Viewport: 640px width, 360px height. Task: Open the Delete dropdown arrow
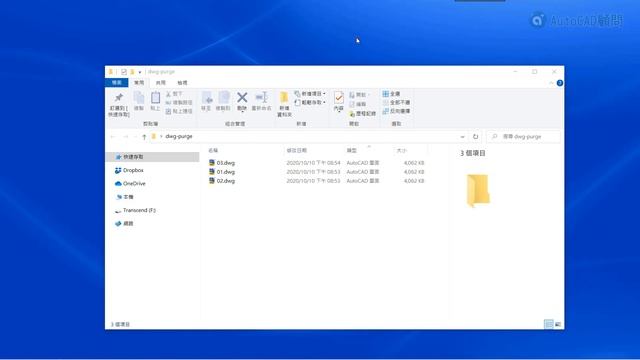pos(242,111)
